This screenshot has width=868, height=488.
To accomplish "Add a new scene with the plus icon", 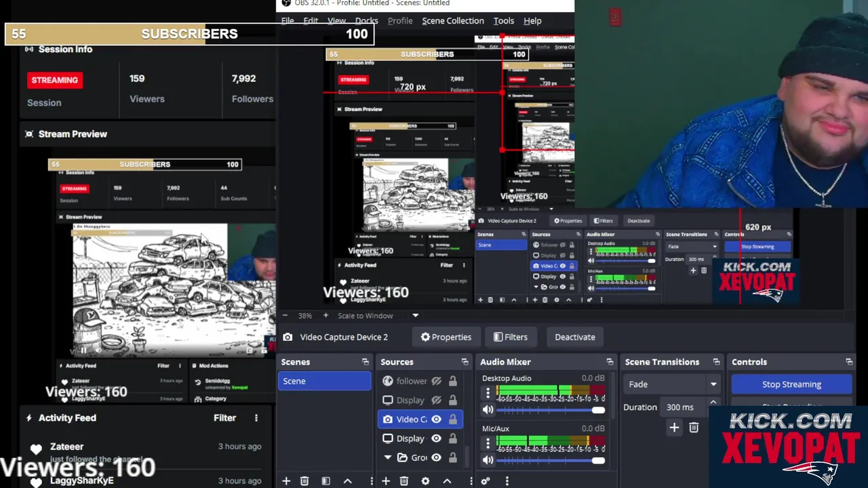I will click(286, 481).
